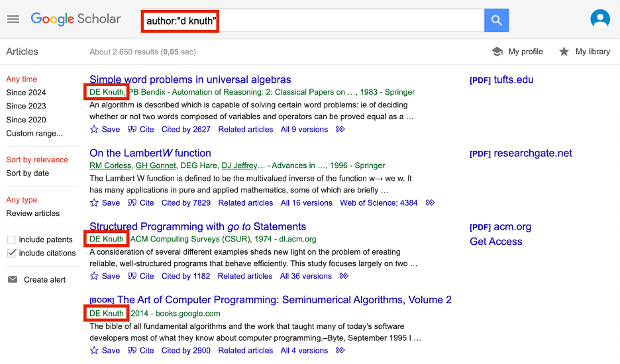Select Since 2023 time filter
The width and height of the screenshot is (620, 364).
26,106
